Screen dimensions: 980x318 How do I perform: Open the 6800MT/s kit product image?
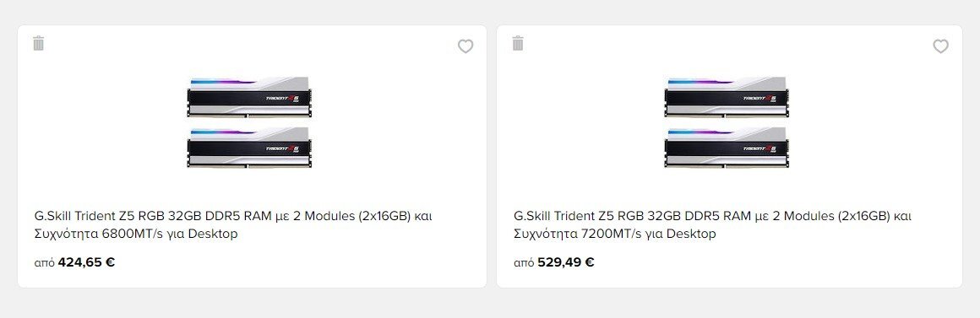point(249,122)
